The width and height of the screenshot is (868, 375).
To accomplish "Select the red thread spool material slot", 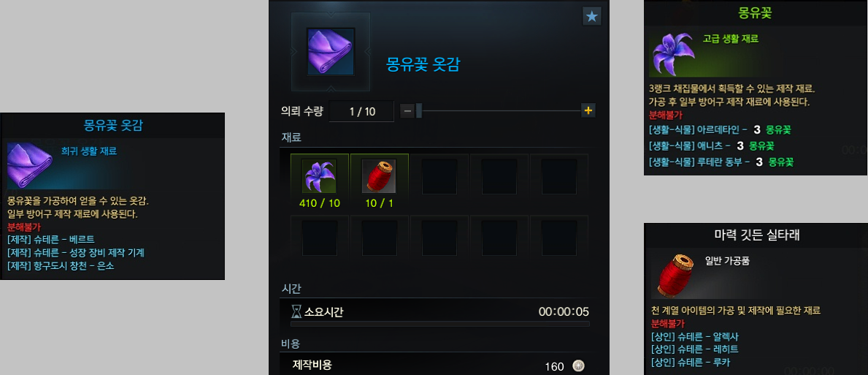I will (x=379, y=175).
